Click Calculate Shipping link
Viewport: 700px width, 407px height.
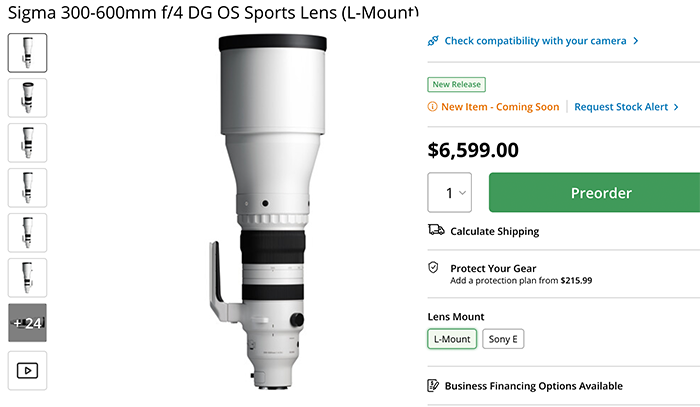494,231
